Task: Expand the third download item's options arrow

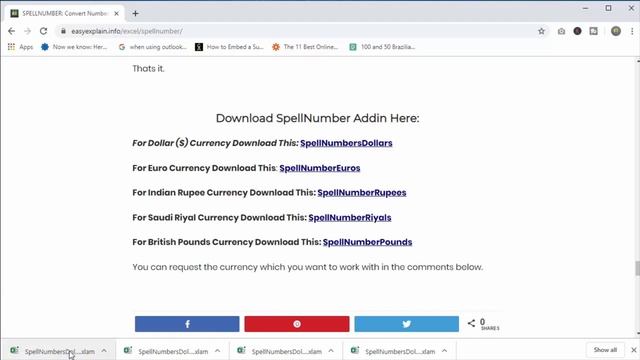Action: coord(331,351)
